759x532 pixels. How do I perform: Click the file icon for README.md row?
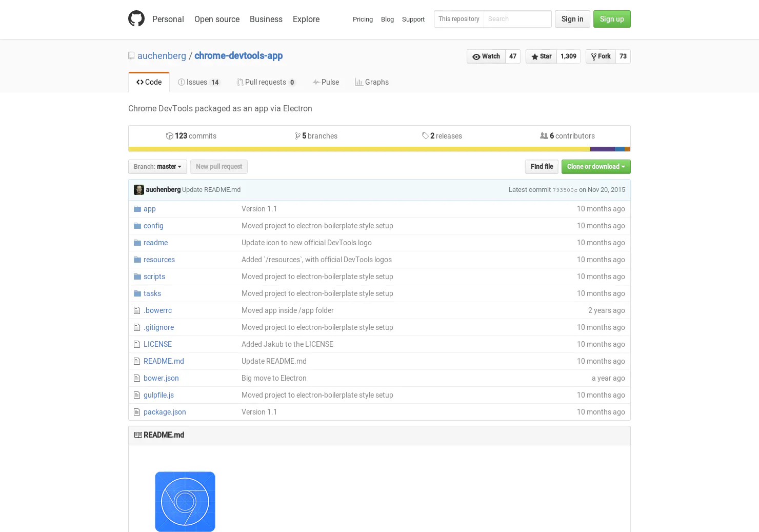click(137, 361)
